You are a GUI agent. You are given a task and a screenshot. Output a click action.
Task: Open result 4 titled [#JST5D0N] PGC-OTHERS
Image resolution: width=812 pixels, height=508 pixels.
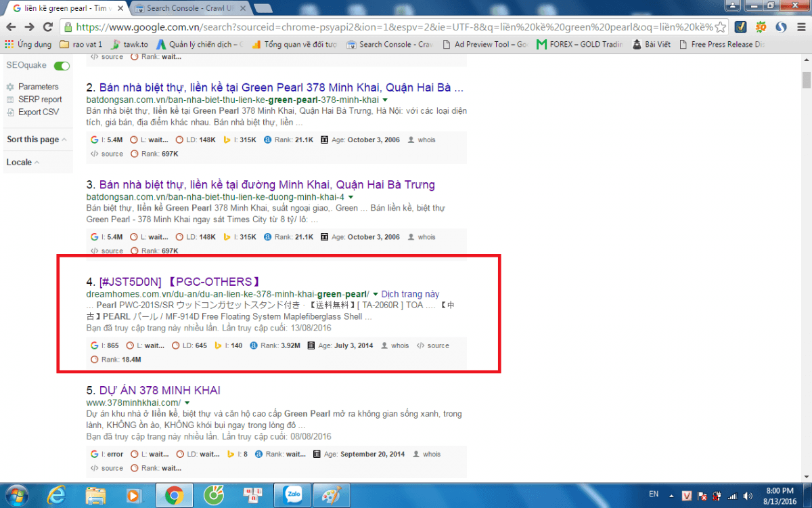[180, 282]
